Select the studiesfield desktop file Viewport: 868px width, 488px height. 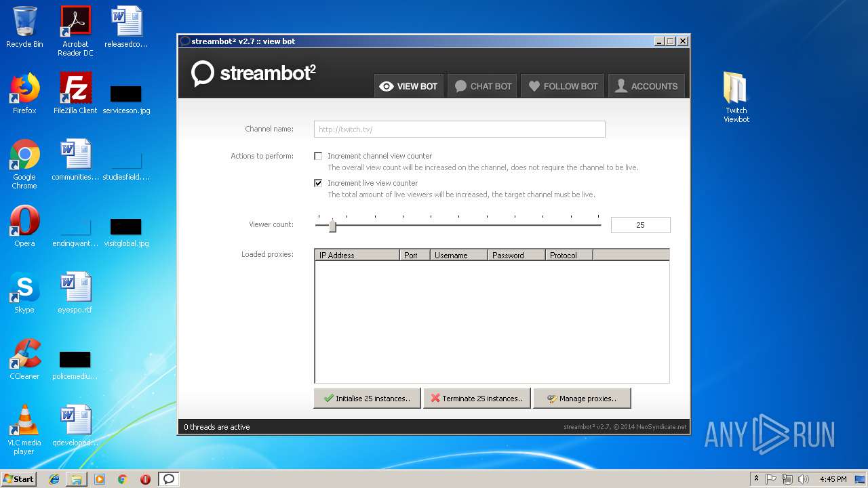(126, 167)
